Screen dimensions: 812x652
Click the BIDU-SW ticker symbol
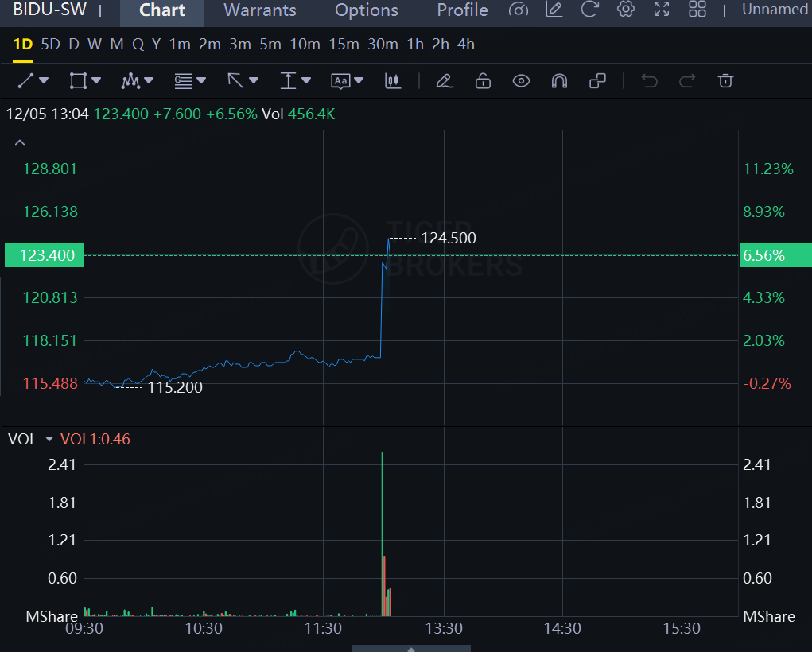[x=50, y=10]
